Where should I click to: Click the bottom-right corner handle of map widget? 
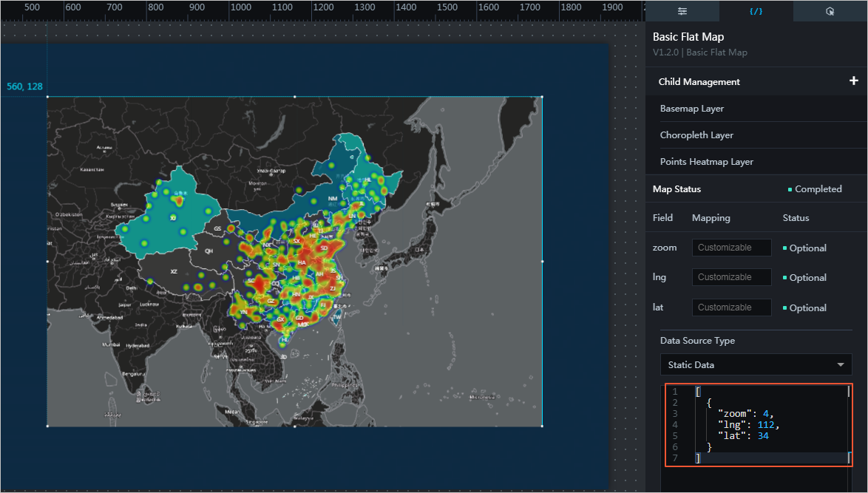pyautogui.click(x=543, y=426)
